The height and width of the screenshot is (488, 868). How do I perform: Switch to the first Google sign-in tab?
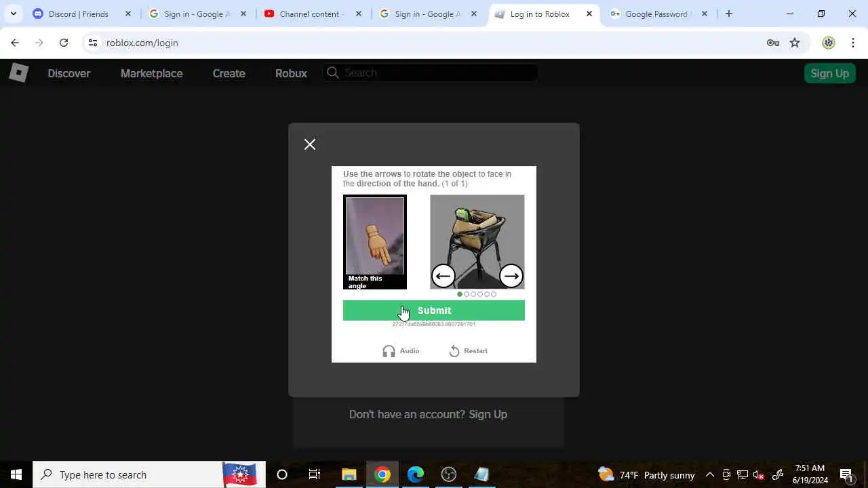tap(197, 14)
